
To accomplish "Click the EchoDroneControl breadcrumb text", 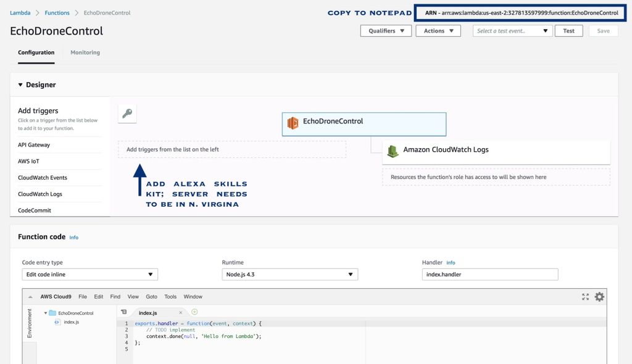I will pos(107,13).
